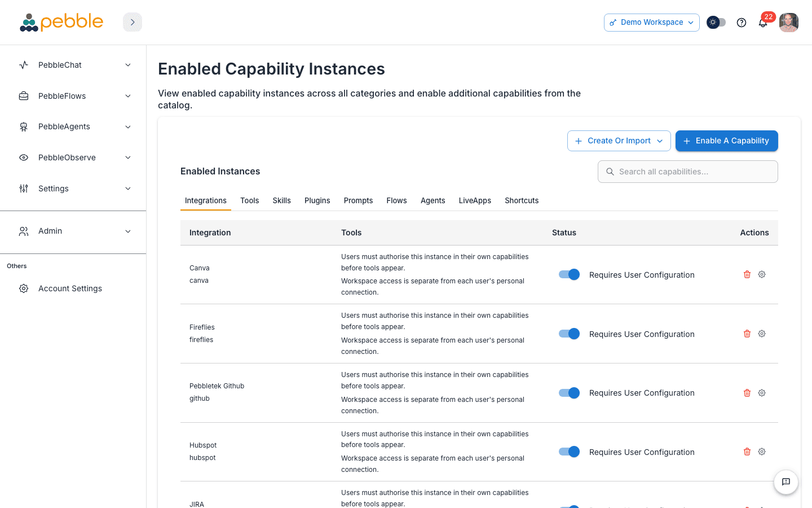The height and width of the screenshot is (508, 812).
Task: Click the Canva integration name
Action: [x=200, y=268]
